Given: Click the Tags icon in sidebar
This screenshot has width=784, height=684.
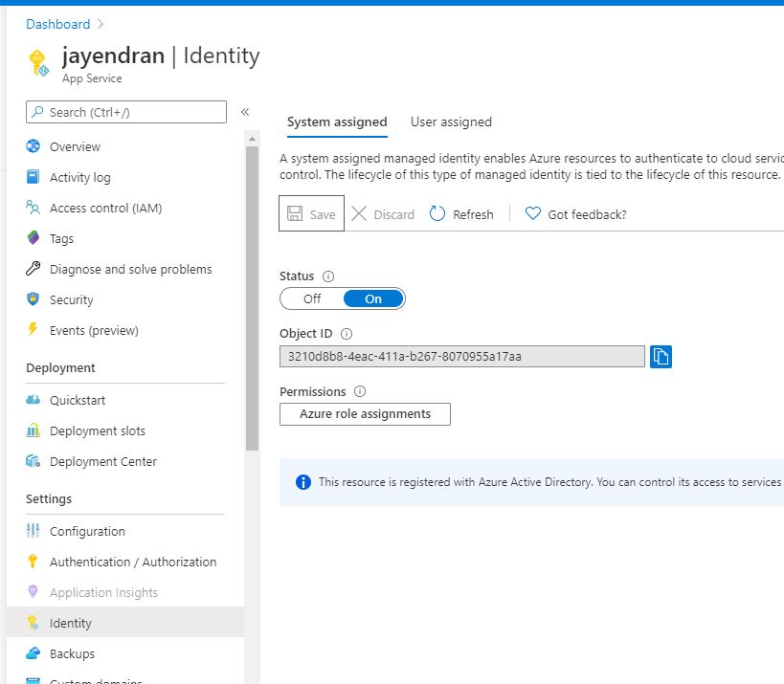Looking at the screenshot, I should pos(33,238).
